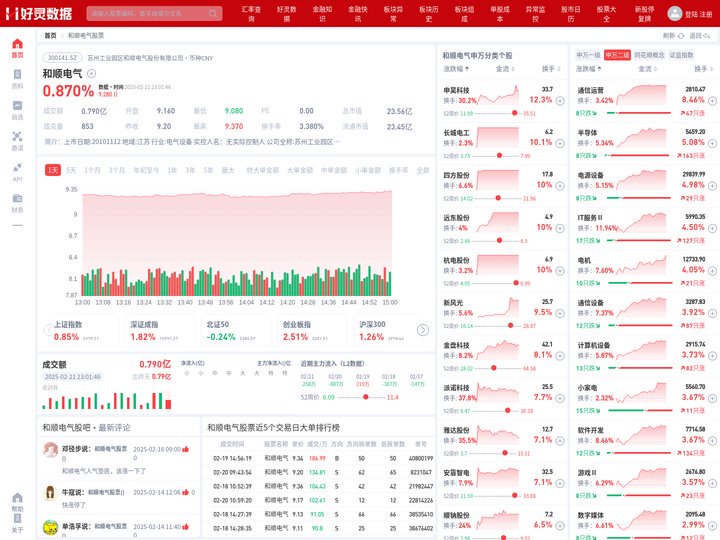Image resolution: width=720 pixels, height=540 pixels.
Task: Open 新股停复牌 in top navigation
Action: (645, 14)
